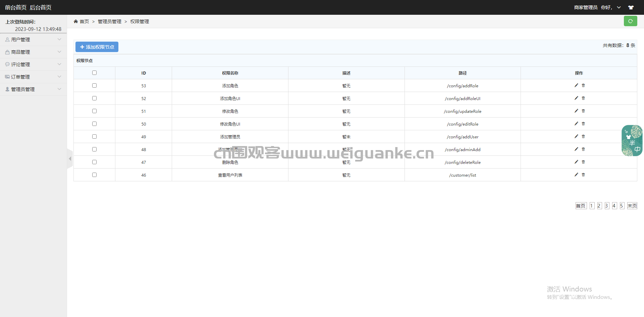Screen dimensions: 644x317
Task: Edit the 修改角色 permission row
Action: pyautogui.click(x=576, y=111)
